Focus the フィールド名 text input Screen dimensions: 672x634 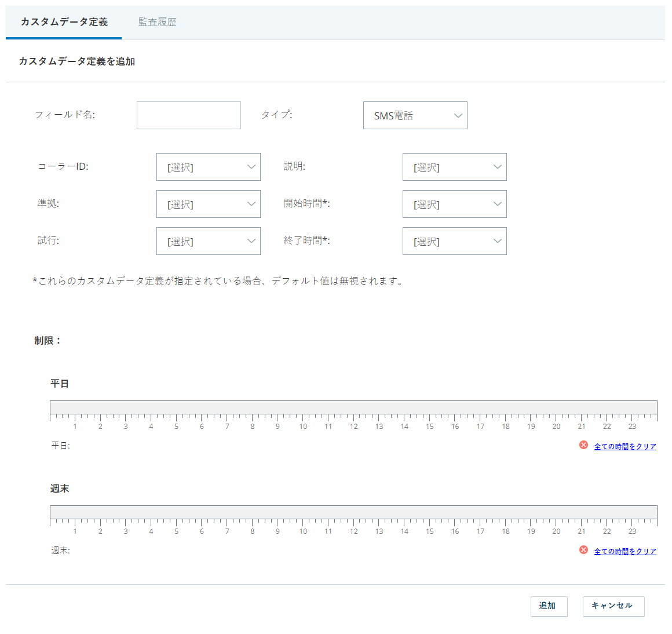click(189, 115)
